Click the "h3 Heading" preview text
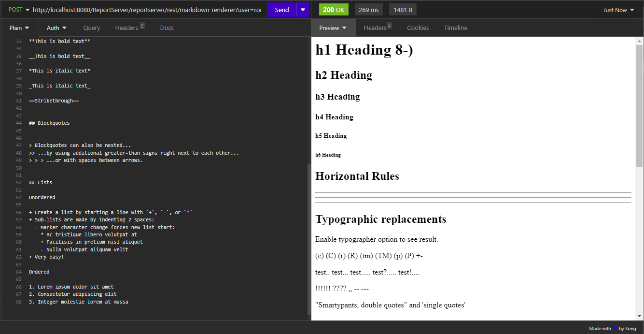644x334 pixels. click(337, 97)
